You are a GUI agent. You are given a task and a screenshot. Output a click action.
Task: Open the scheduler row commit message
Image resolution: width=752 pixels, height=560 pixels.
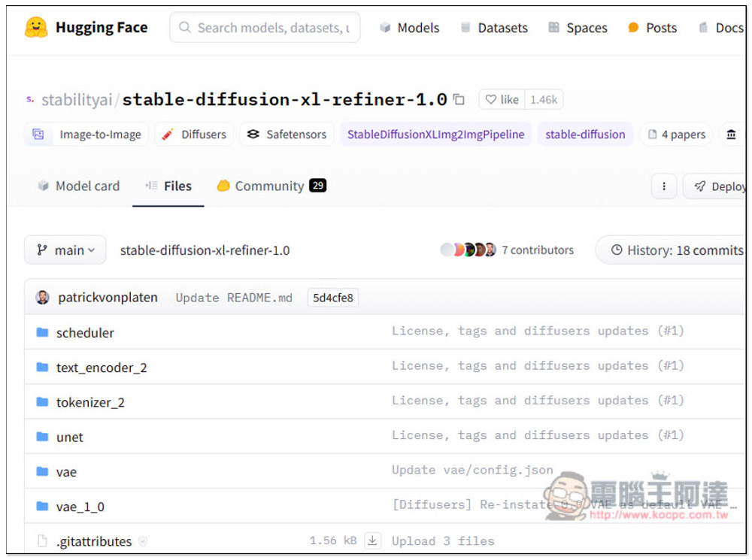(537, 331)
